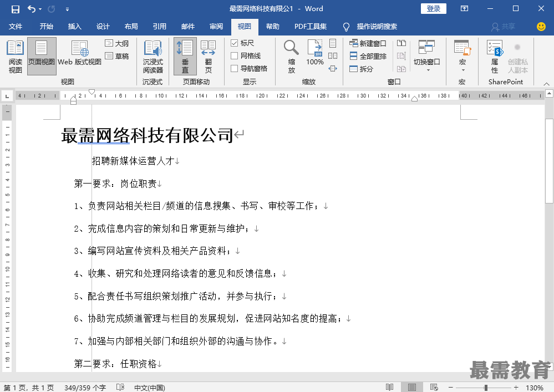Click the proofing check status icon
Image resolution: width=554 pixels, height=392 pixels.
(120, 388)
